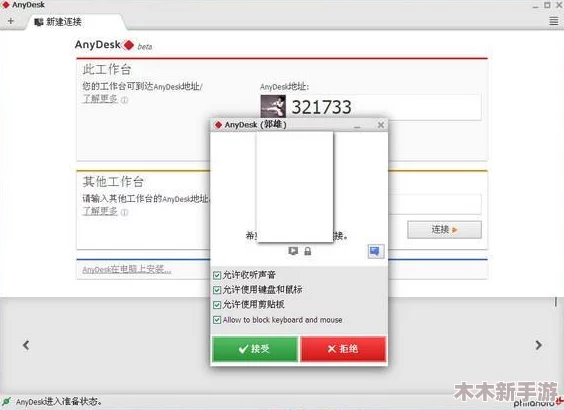Screen dimensions: 564x410
Task: Click the screen recording icon in dialog
Action: click(x=293, y=251)
